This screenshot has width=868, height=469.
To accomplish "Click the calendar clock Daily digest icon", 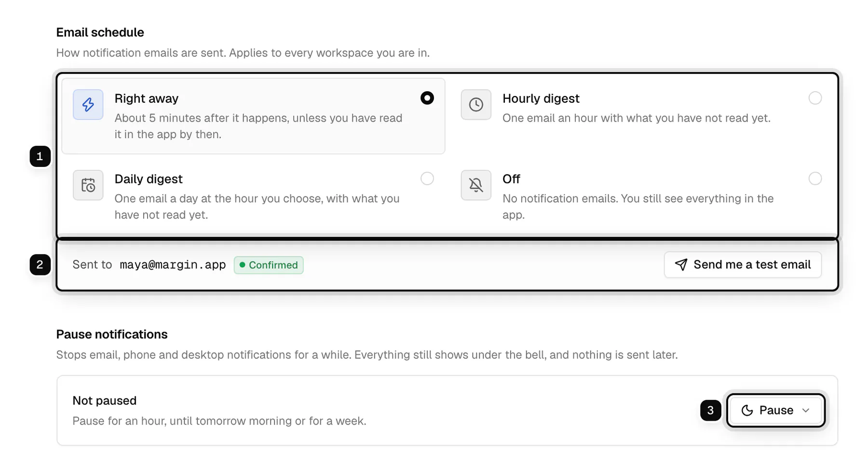I will 88,185.
